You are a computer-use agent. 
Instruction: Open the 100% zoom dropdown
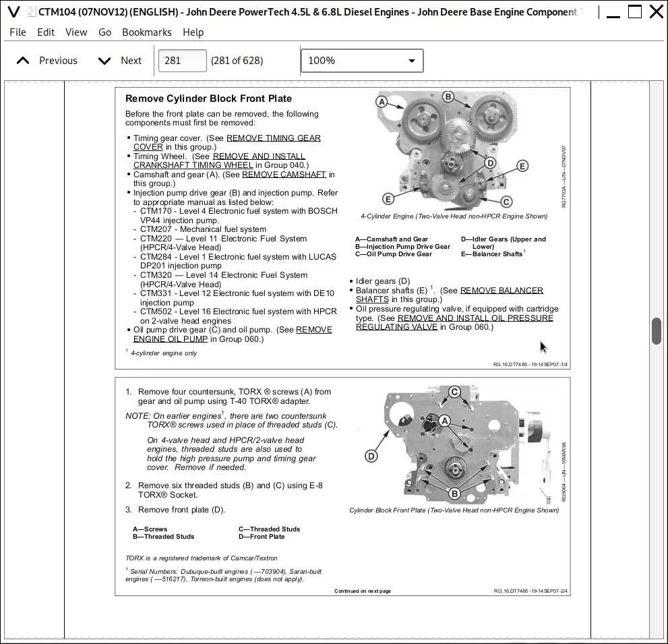362,61
